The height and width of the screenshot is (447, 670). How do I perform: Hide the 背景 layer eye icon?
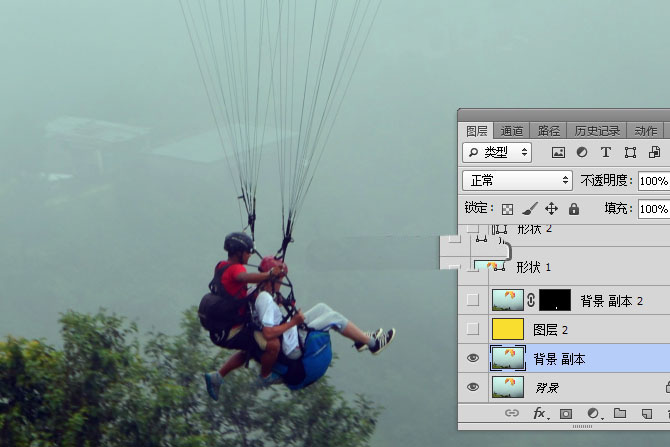(x=473, y=387)
